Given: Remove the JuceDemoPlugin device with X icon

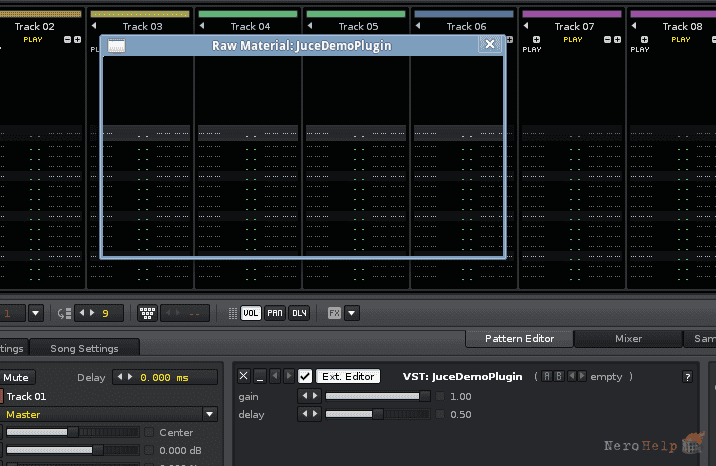Looking at the screenshot, I should [244, 376].
